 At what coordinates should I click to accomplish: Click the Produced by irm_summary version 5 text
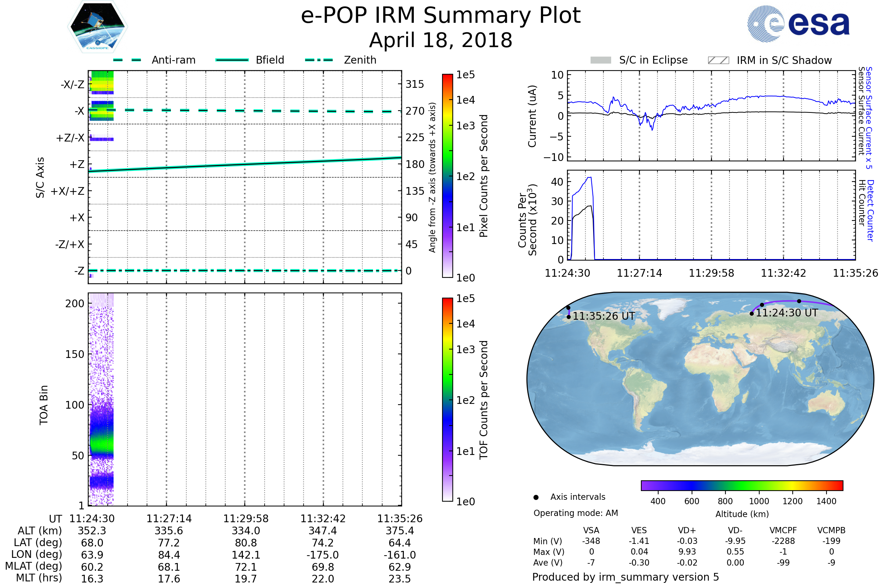pos(625,577)
